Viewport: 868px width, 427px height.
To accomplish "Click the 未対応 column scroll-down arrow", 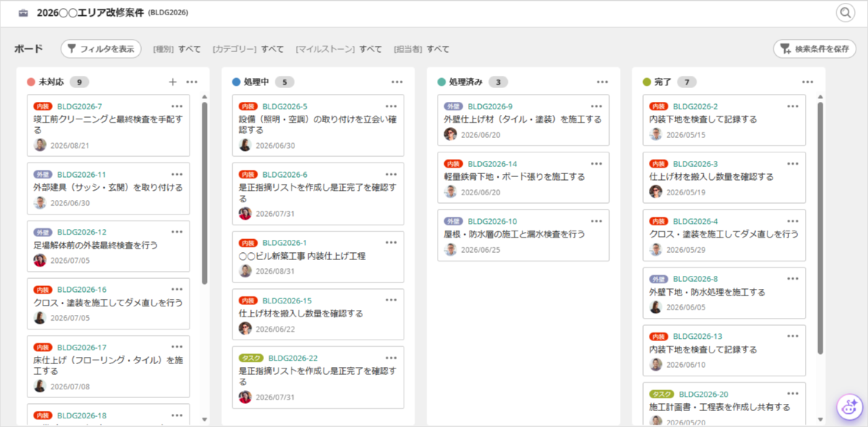I will [x=205, y=419].
